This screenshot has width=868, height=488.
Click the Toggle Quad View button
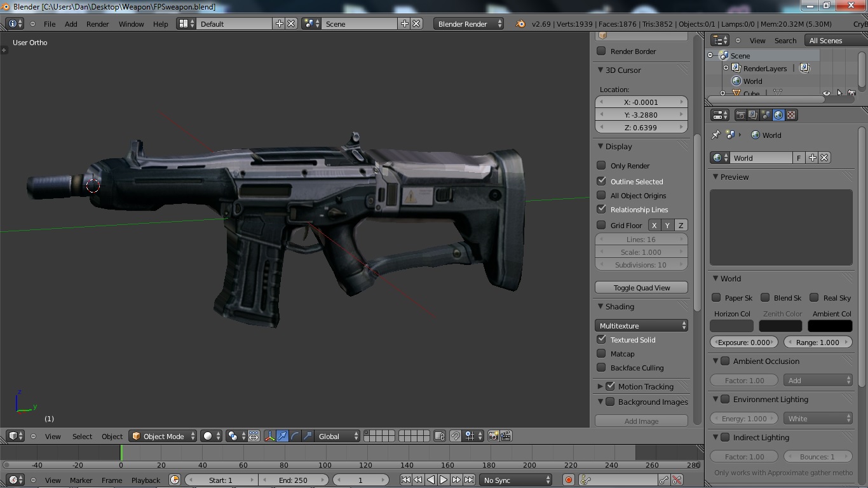coord(642,287)
